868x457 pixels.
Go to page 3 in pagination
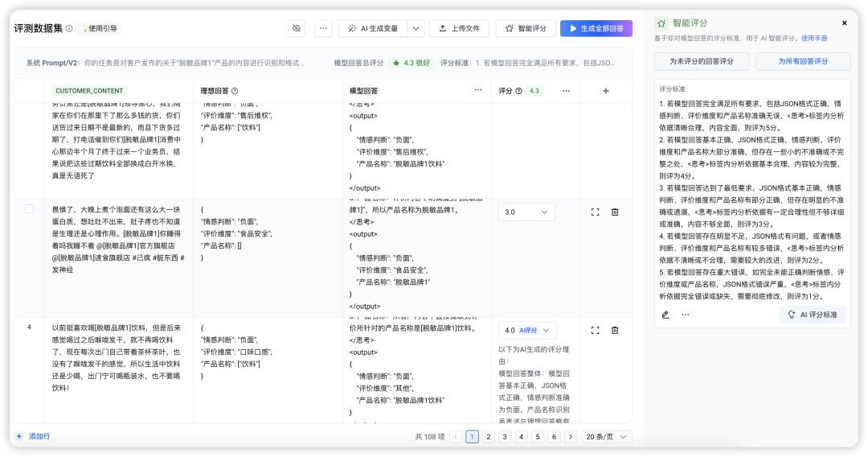click(x=505, y=437)
